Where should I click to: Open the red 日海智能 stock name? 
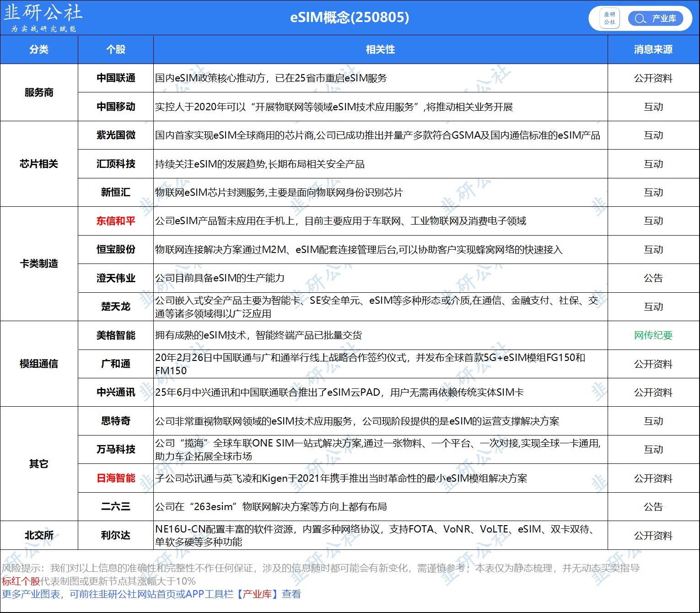click(116, 478)
